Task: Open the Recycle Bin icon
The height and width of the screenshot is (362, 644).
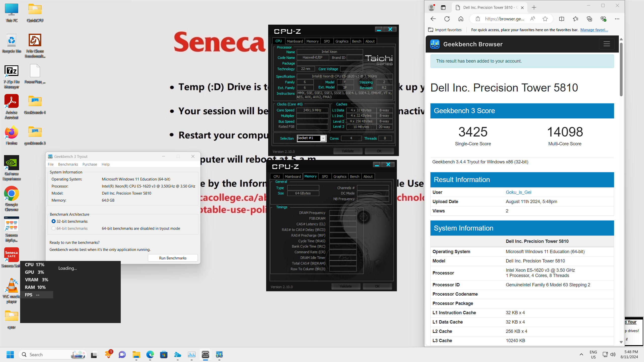Action: (12, 43)
